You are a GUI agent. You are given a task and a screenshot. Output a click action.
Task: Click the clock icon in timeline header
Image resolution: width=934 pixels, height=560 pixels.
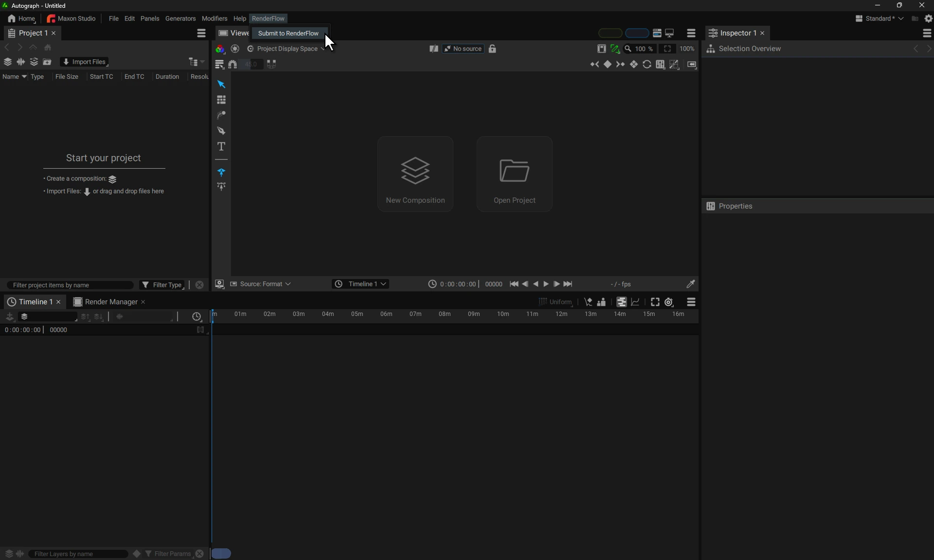pyautogui.click(x=197, y=317)
